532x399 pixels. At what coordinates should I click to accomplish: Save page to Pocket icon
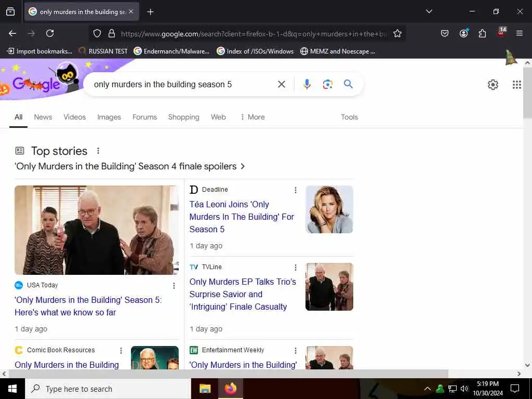coord(445,33)
